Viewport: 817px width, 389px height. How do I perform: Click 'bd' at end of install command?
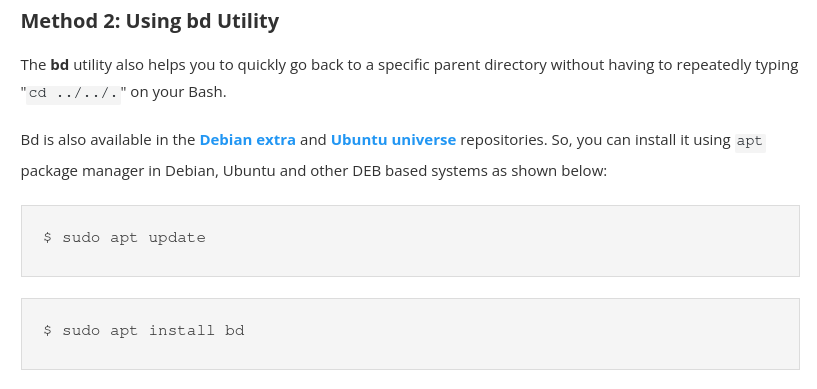click(235, 331)
